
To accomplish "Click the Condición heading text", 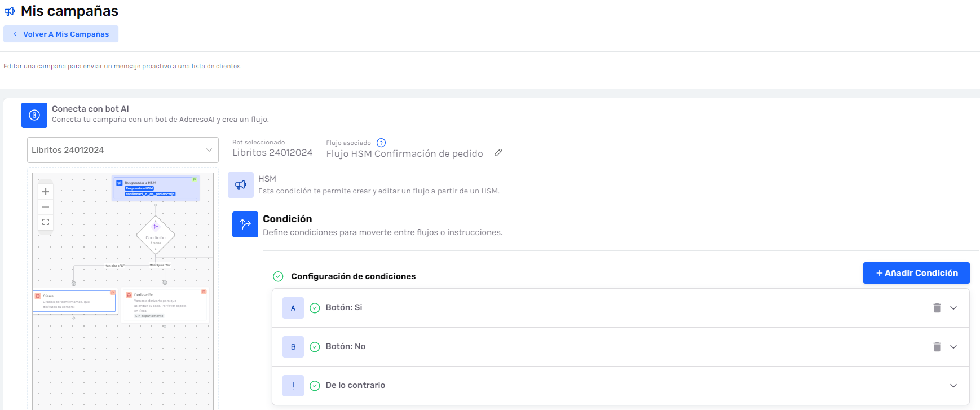I will click(x=288, y=219).
